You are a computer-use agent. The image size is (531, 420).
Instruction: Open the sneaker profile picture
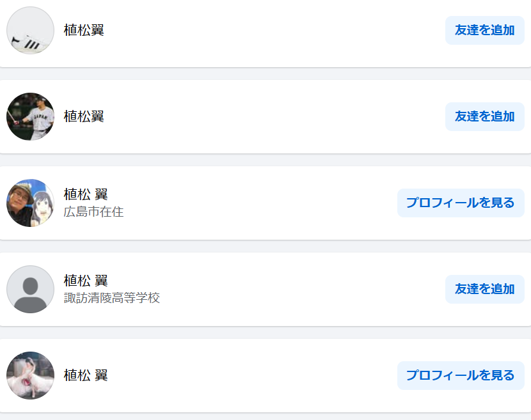[30, 30]
